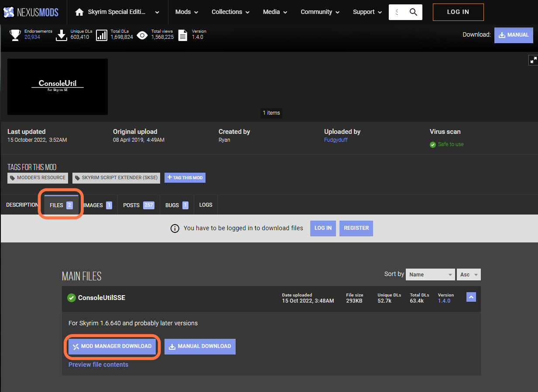Open the Sort by Name dropdown
This screenshot has height=392, width=538.
[430, 274]
